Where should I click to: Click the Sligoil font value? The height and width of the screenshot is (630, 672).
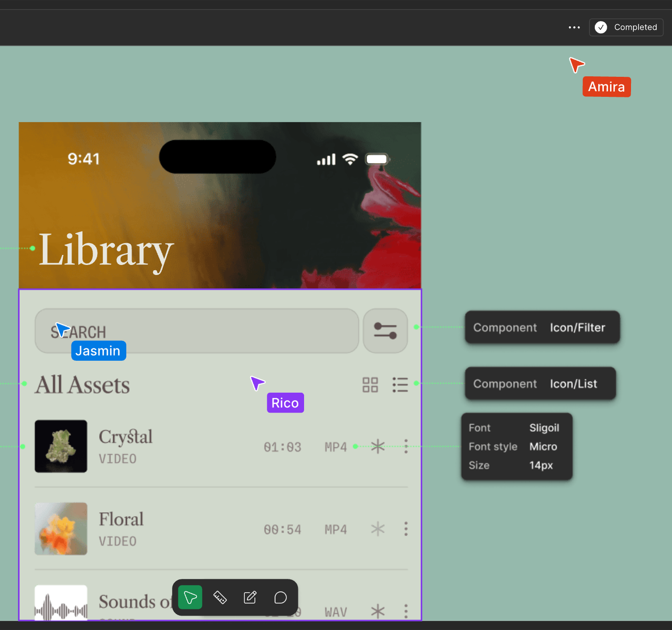point(544,428)
